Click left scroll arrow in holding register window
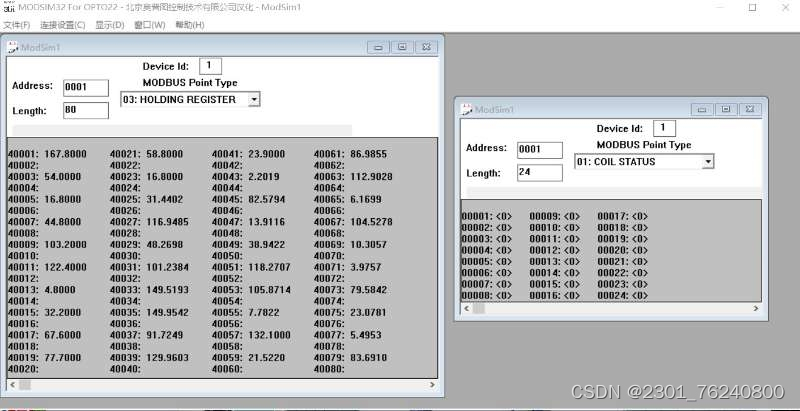Viewport: 800px width, 411px height. tap(12, 384)
